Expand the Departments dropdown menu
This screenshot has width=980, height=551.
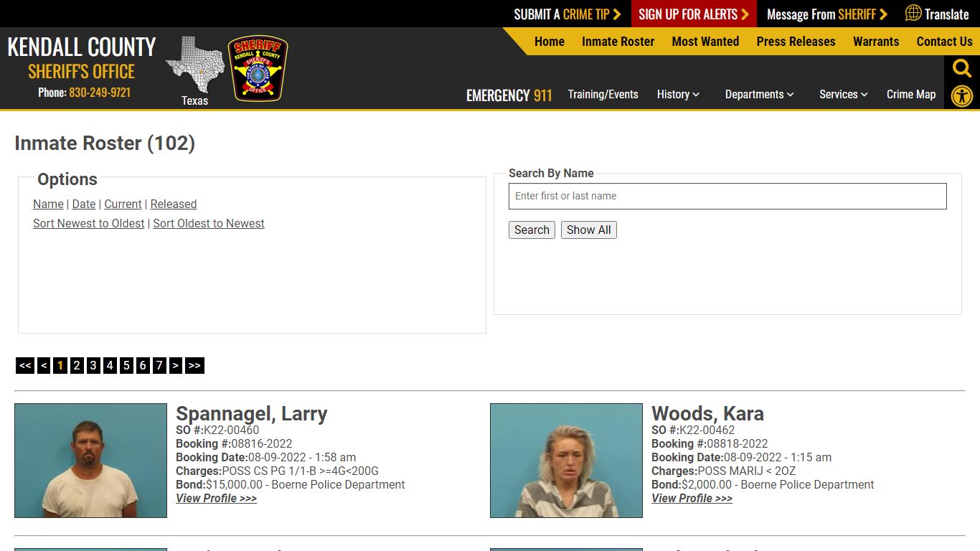click(x=760, y=94)
